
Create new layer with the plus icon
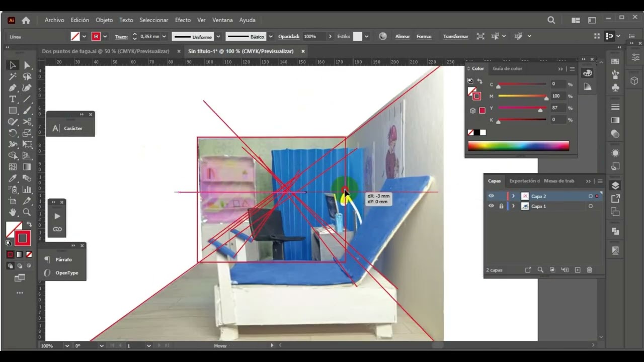click(x=578, y=270)
